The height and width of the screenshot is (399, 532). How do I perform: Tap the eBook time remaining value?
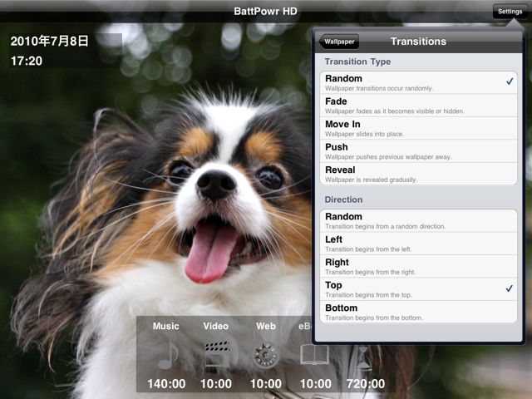316,384
